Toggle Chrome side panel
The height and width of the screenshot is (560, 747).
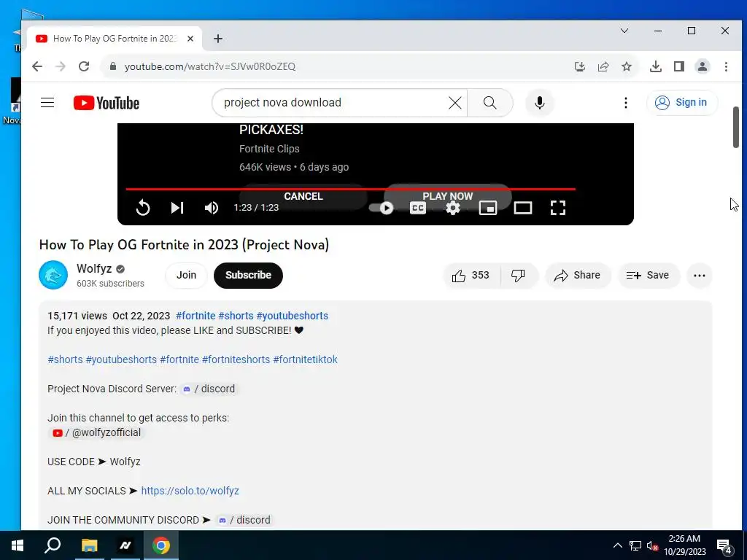pos(679,66)
